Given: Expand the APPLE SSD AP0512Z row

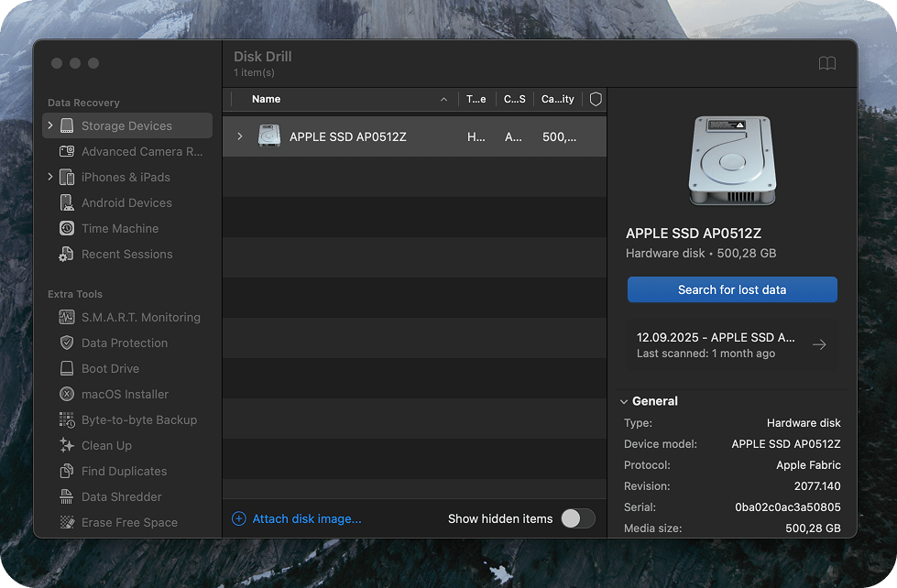Looking at the screenshot, I should point(239,135).
